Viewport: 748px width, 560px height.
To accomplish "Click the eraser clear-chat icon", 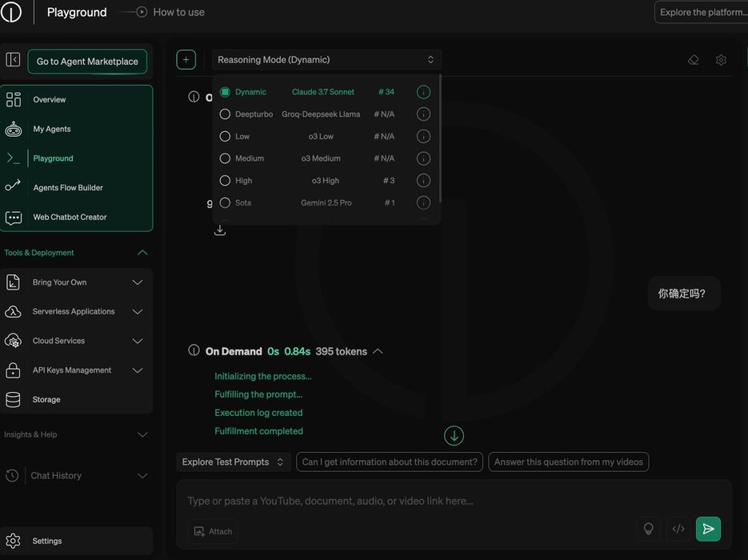I will 693,60.
